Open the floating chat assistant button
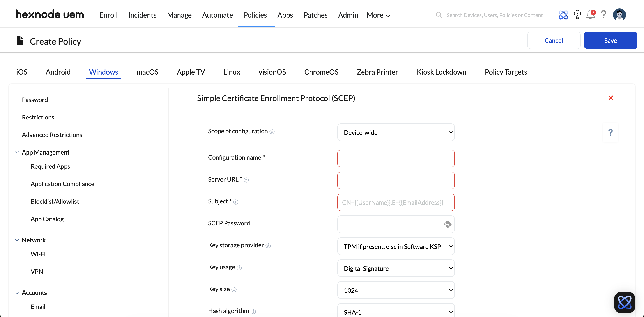The width and height of the screenshot is (644, 317). click(624, 302)
